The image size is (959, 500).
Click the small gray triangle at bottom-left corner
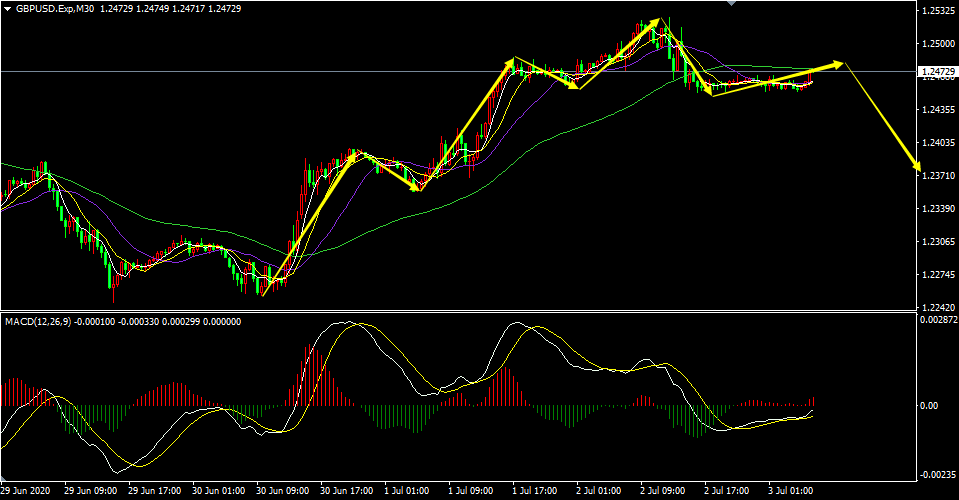click(x=4, y=477)
